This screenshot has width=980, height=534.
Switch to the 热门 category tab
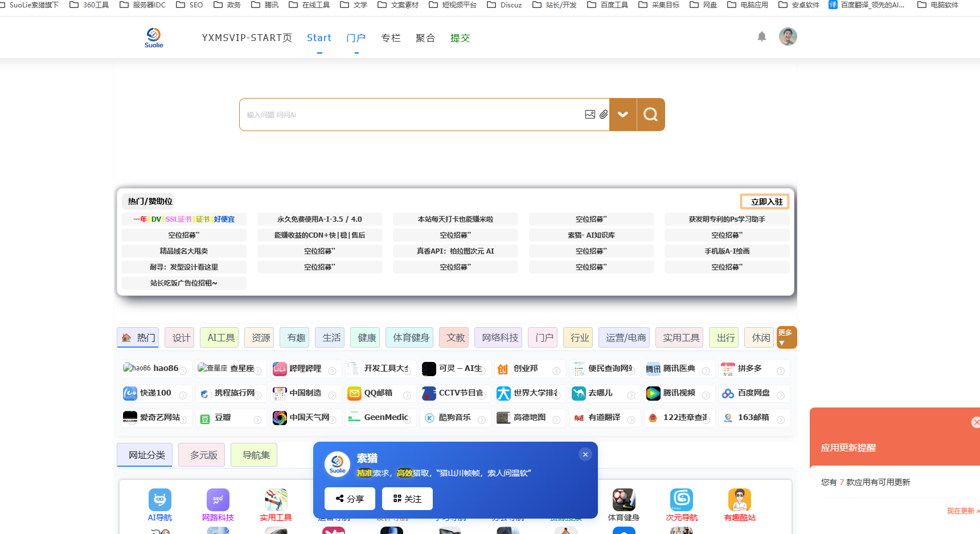click(138, 337)
